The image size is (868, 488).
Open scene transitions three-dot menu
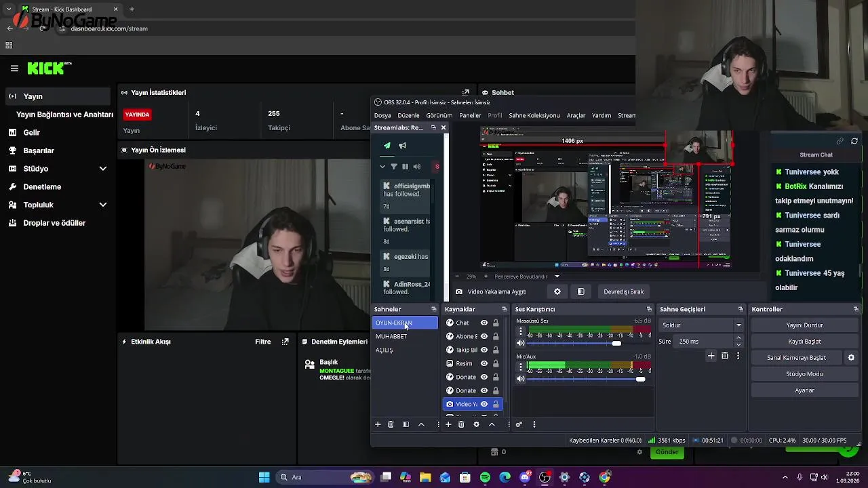pos(738,356)
